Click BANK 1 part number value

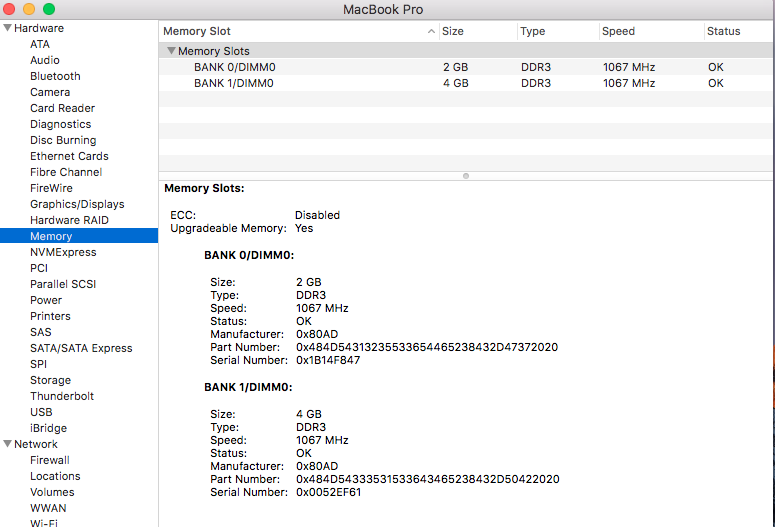point(428,479)
